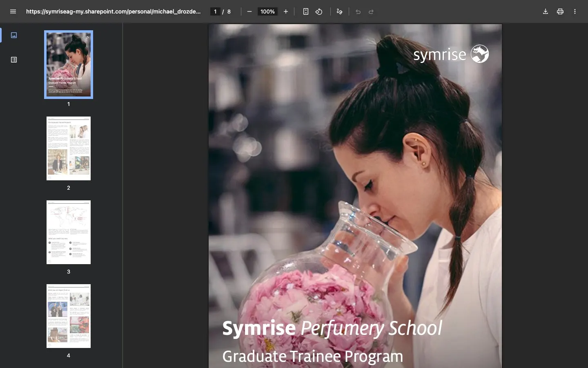Viewport: 588px width, 368px height.
Task: Select the page number input field
Action: tap(215, 11)
